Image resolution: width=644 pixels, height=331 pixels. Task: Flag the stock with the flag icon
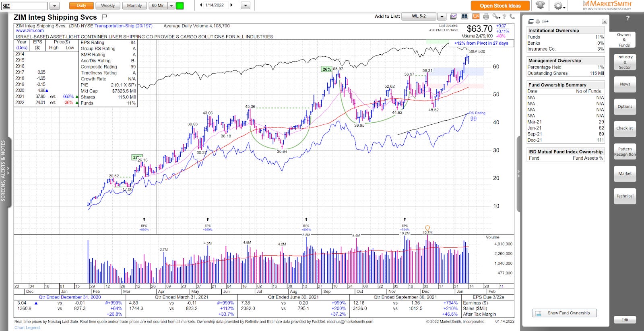point(104,17)
